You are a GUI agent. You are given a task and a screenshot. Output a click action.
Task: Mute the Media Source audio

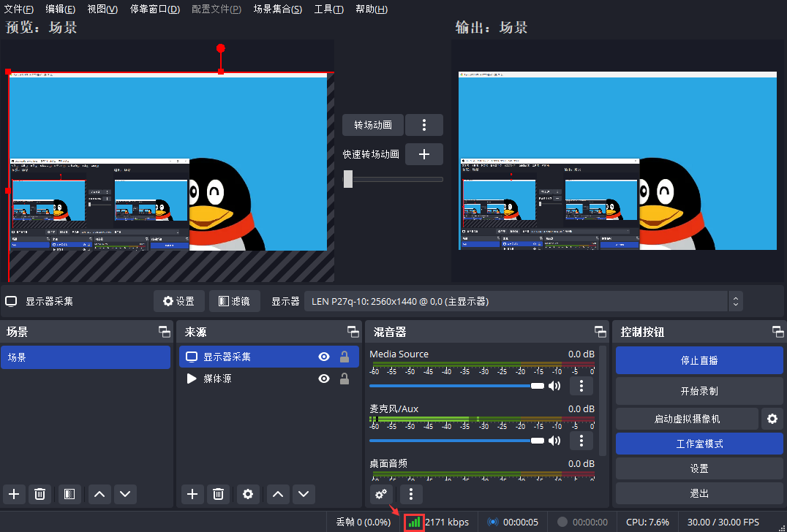(554, 386)
